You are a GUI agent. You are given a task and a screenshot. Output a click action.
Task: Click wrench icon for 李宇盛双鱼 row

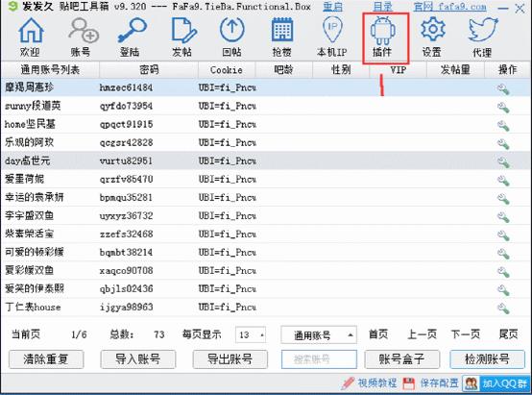pyautogui.click(x=503, y=217)
